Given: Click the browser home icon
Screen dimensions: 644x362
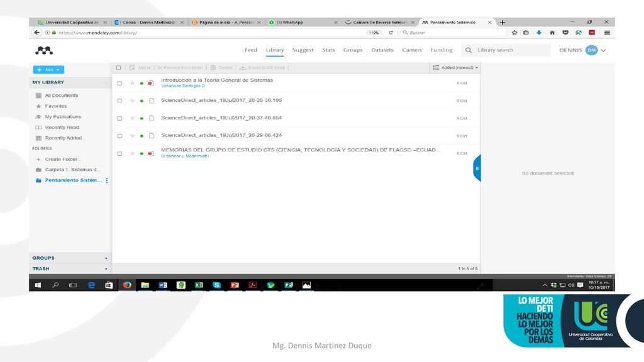Looking at the screenshot, I should click(552, 33).
